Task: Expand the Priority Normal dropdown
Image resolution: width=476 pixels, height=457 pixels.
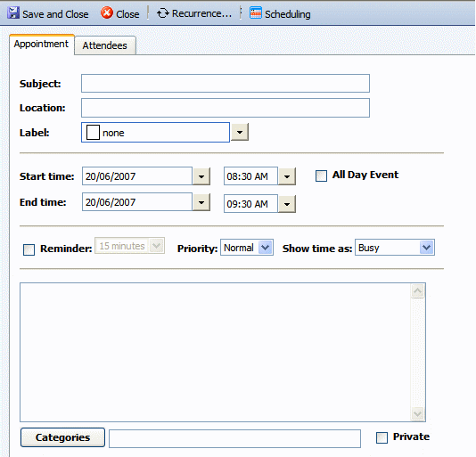Action: [266, 248]
